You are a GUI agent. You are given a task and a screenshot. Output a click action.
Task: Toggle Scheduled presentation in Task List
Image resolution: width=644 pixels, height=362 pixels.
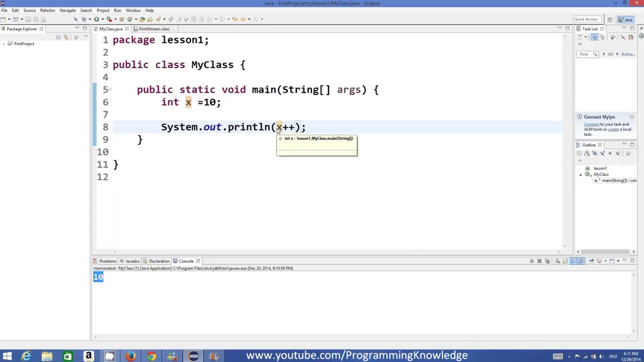pyautogui.click(x=602, y=37)
